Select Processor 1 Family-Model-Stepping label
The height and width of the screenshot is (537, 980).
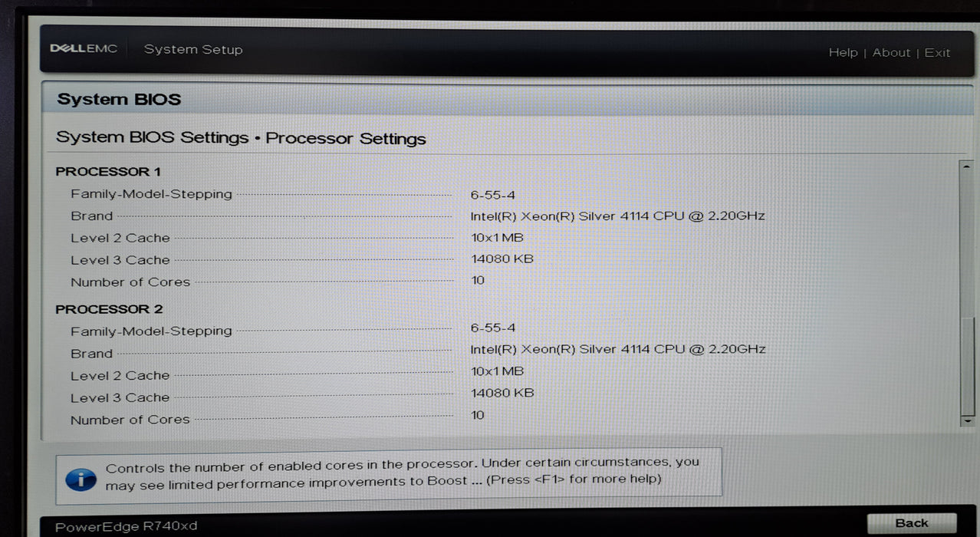[151, 195]
